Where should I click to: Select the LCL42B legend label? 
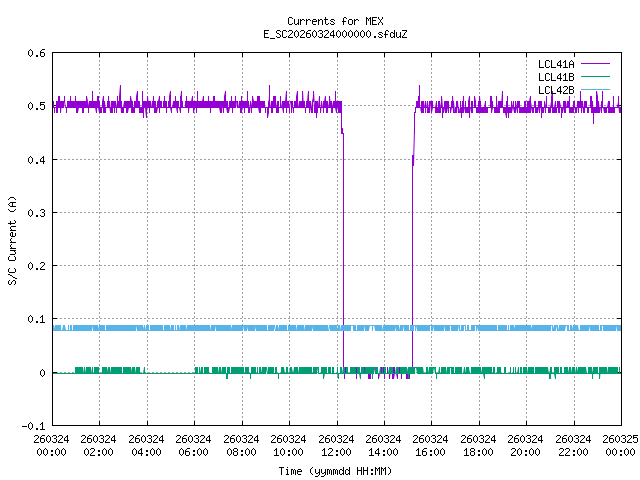[555, 90]
